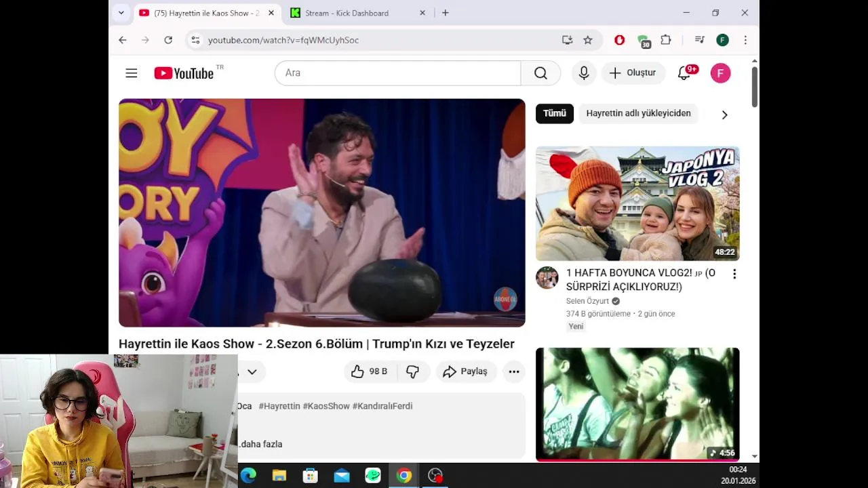Image resolution: width=868 pixels, height=488 pixels.
Task: Open the green app icon in taskbar
Action: (373, 476)
